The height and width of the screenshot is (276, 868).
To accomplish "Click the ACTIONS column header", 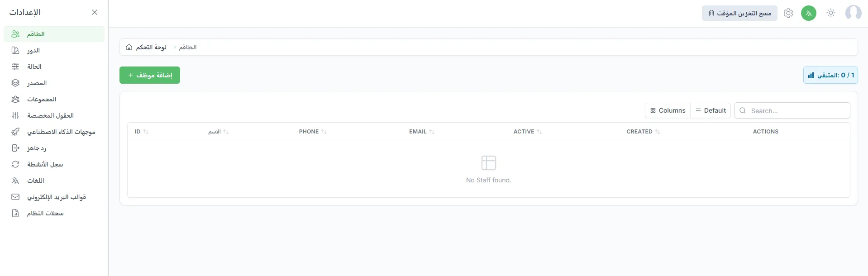I will (x=766, y=132).
